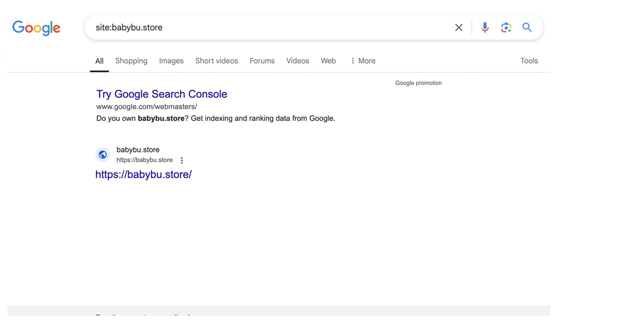Open the Try Google Search Console link
Image resolution: width=644 pixels, height=328 pixels.
pos(162,94)
